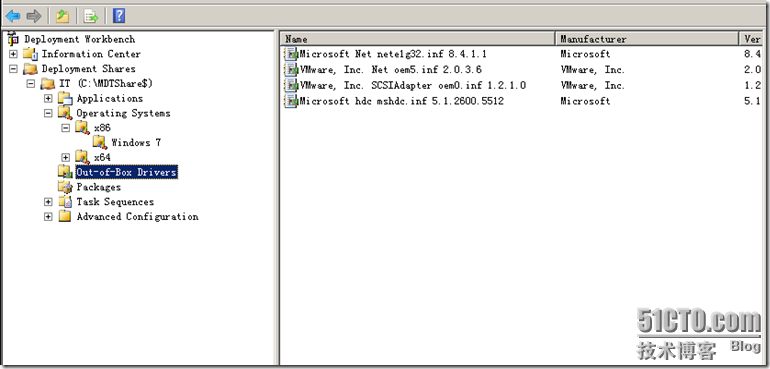
Task: Click the driver icon for Microsoft Net nete1g32.inf
Action: pyautogui.click(x=291, y=54)
